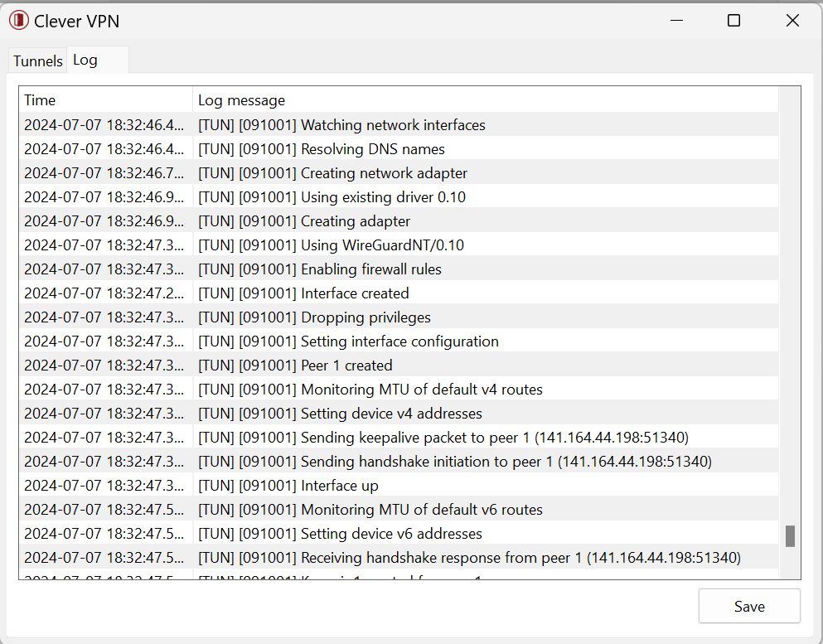Select the 'Watching network interfaces' log row
823x644 pixels.
pos(399,125)
